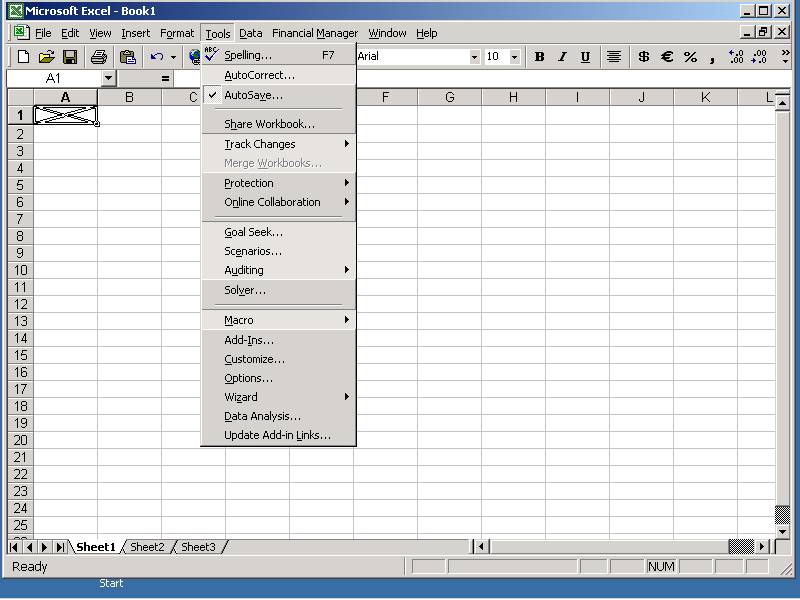Click the Print icon in the toolbar
The width and height of the screenshot is (800, 600).
[x=99, y=57]
